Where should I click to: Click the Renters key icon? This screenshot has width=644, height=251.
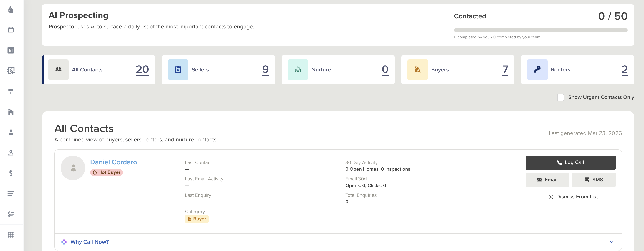537,69
